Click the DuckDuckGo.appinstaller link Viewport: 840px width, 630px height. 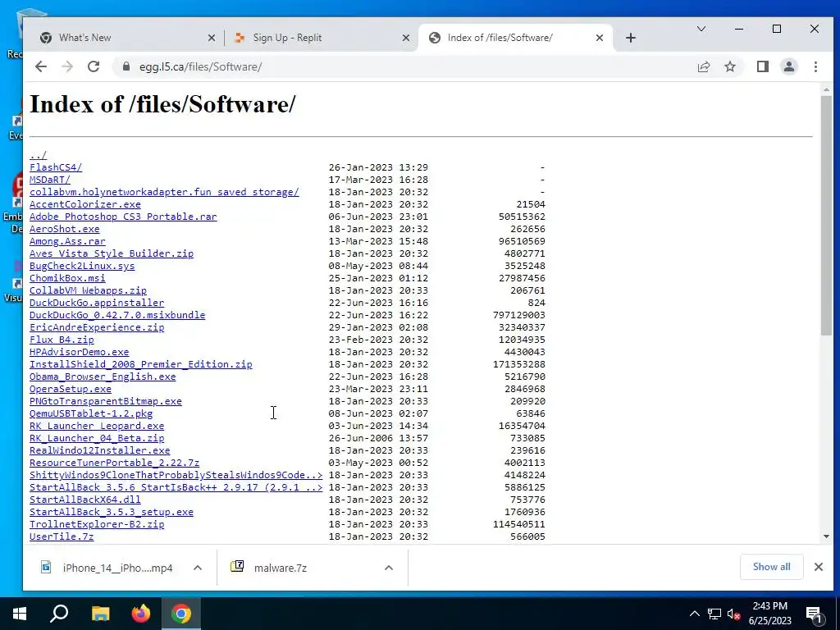pyautogui.click(x=97, y=304)
